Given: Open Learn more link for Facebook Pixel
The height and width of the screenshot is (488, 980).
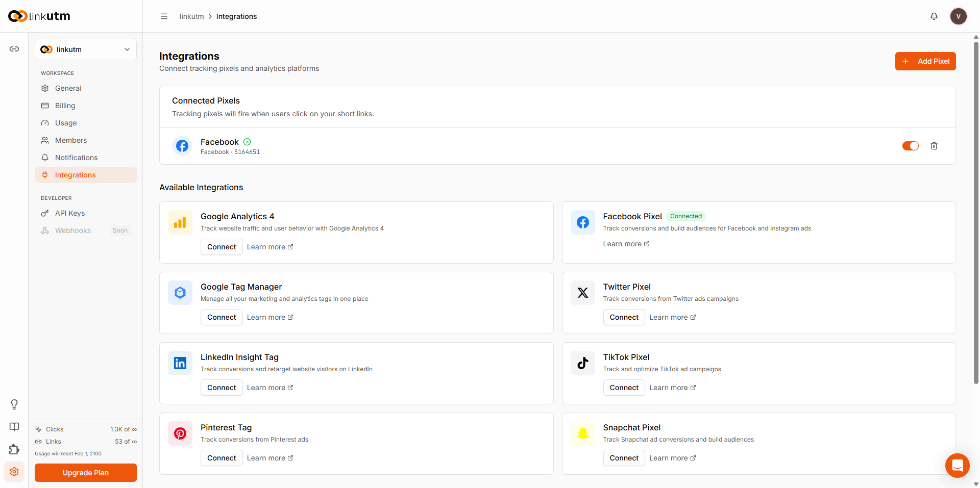Looking at the screenshot, I should click(626, 244).
